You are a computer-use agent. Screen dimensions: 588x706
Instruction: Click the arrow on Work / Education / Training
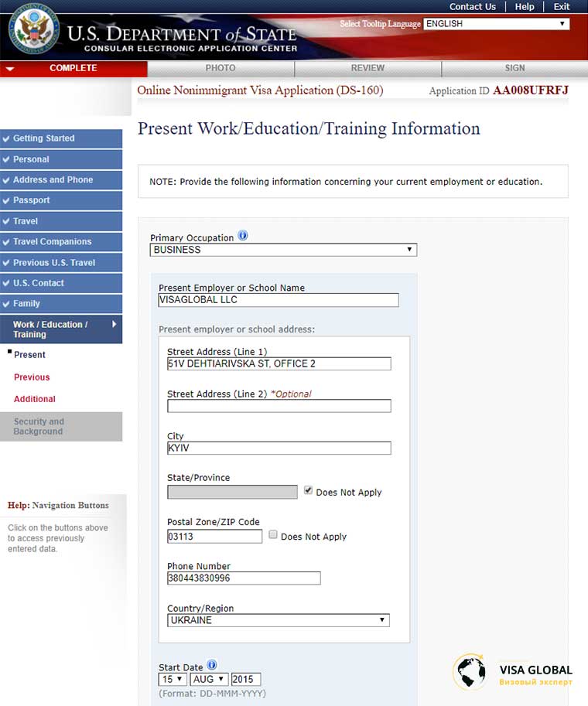tap(114, 324)
